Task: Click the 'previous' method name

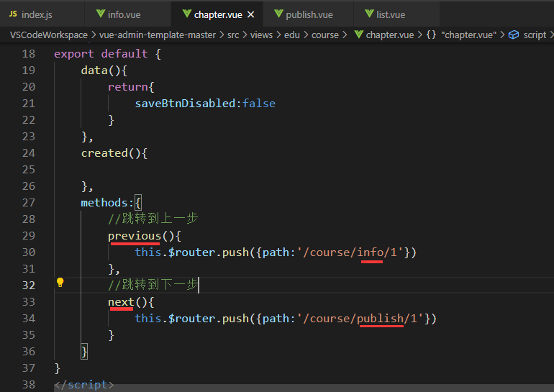Action: pos(135,236)
